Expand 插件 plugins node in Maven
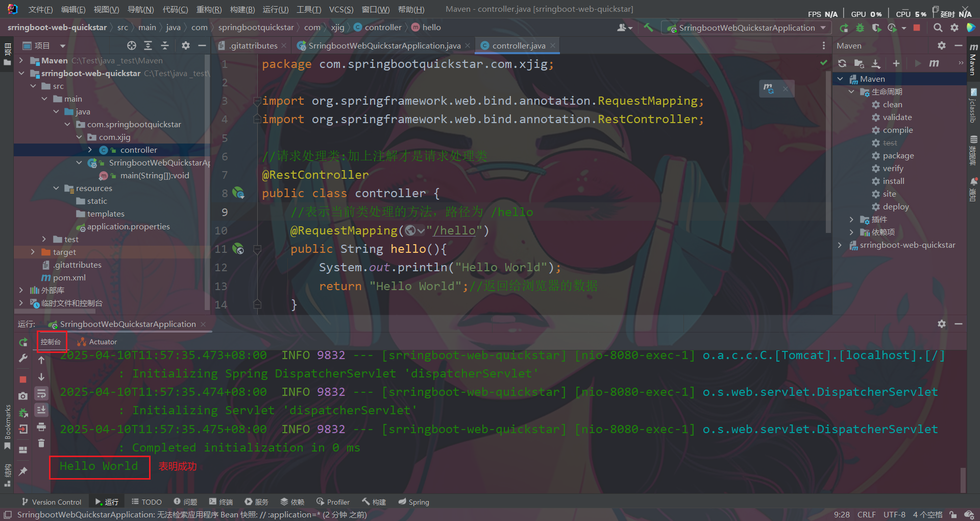 click(851, 219)
